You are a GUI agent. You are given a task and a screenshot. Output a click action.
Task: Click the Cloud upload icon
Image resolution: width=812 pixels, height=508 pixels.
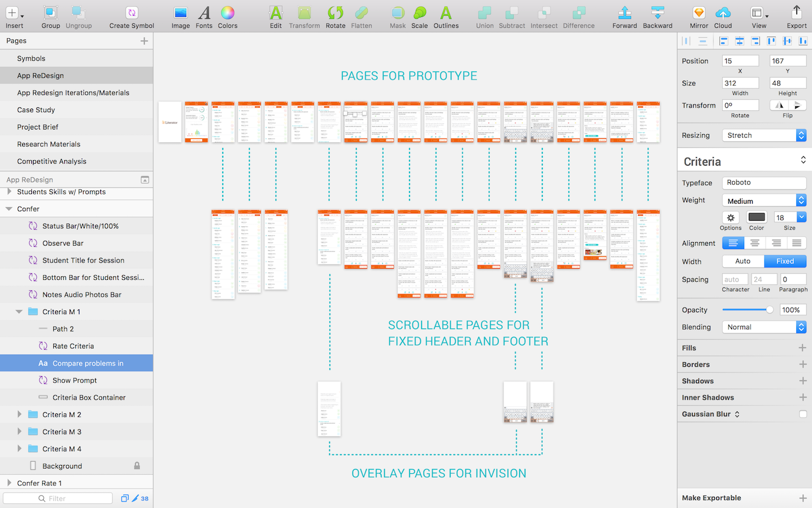click(x=723, y=13)
